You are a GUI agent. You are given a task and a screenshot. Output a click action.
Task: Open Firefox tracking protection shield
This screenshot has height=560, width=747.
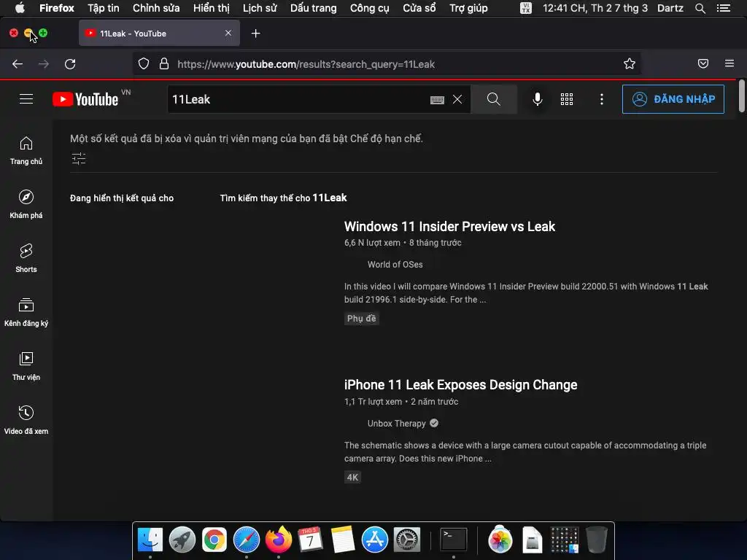(x=144, y=64)
